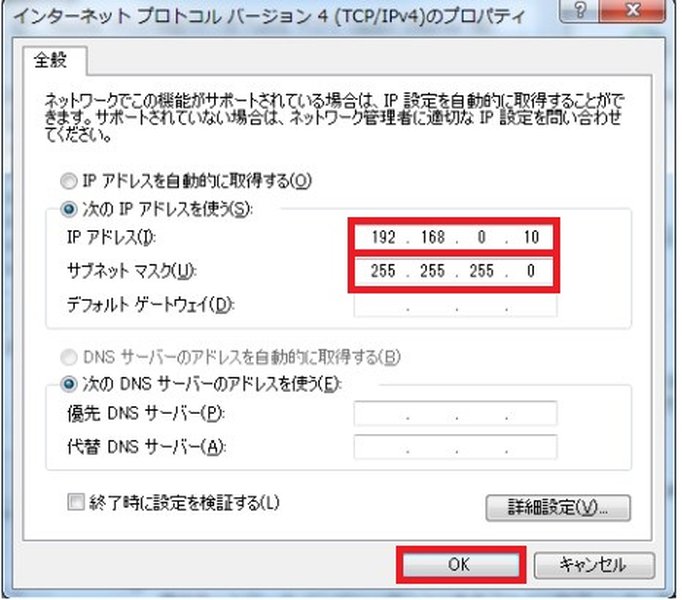Click the '優先 DNS サーバー(P):' label
The image size is (682, 600).
click(x=146, y=413)
